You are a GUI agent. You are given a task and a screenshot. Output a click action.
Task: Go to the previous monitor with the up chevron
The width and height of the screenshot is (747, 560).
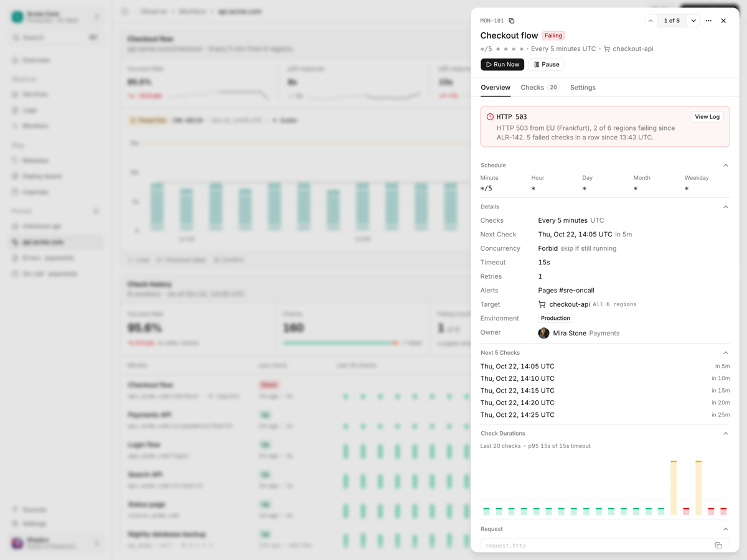[x=651, y=21]
